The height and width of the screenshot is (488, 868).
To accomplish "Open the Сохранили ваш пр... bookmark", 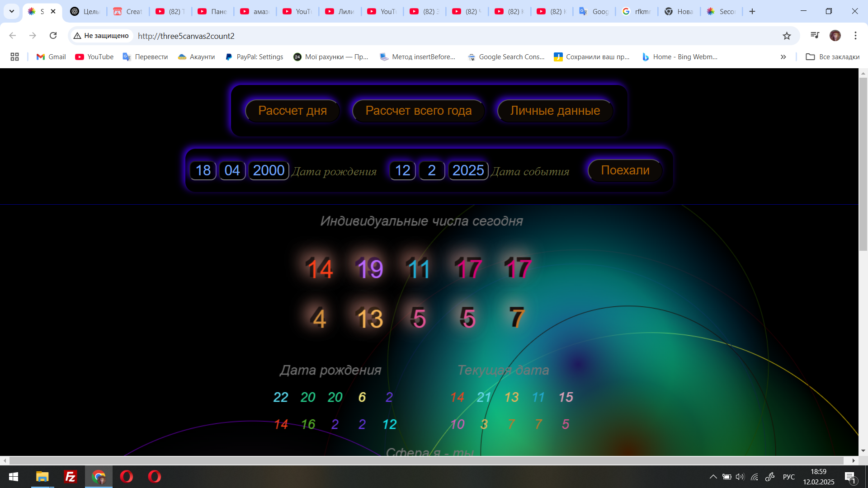I will click(592, 56).
